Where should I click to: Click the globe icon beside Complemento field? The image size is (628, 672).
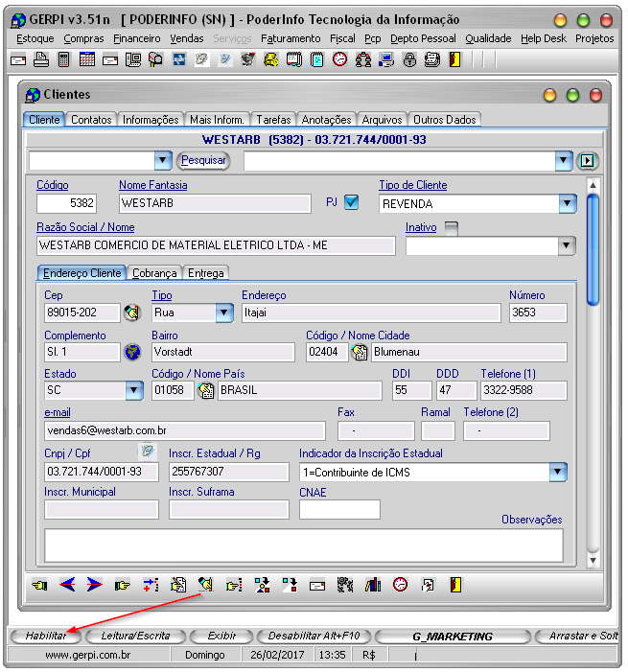coord(132,352)
